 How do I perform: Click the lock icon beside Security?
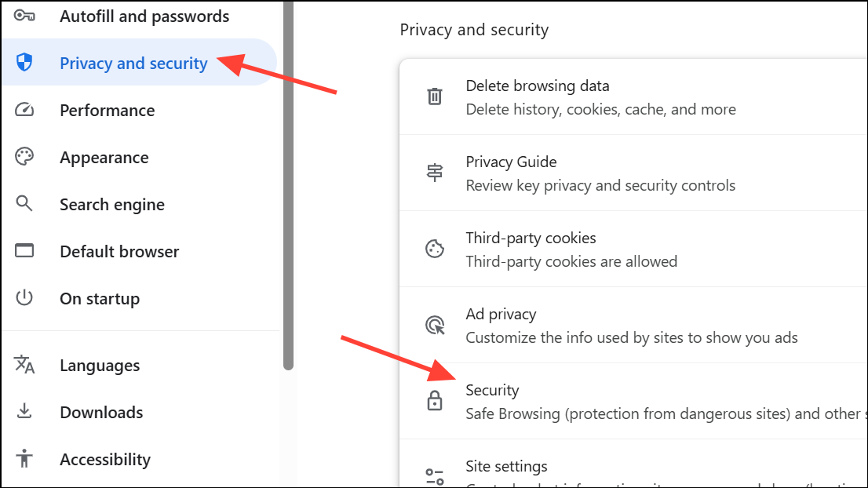pos(435,400)
